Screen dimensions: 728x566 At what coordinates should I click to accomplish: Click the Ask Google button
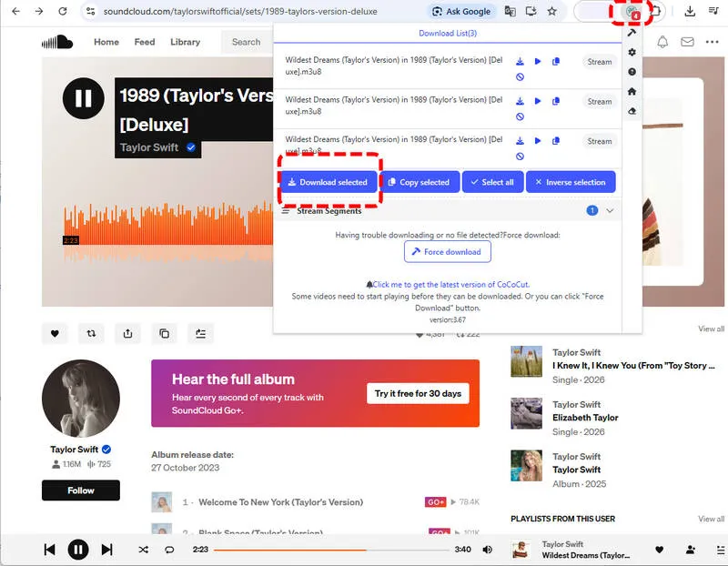(461, 11)
